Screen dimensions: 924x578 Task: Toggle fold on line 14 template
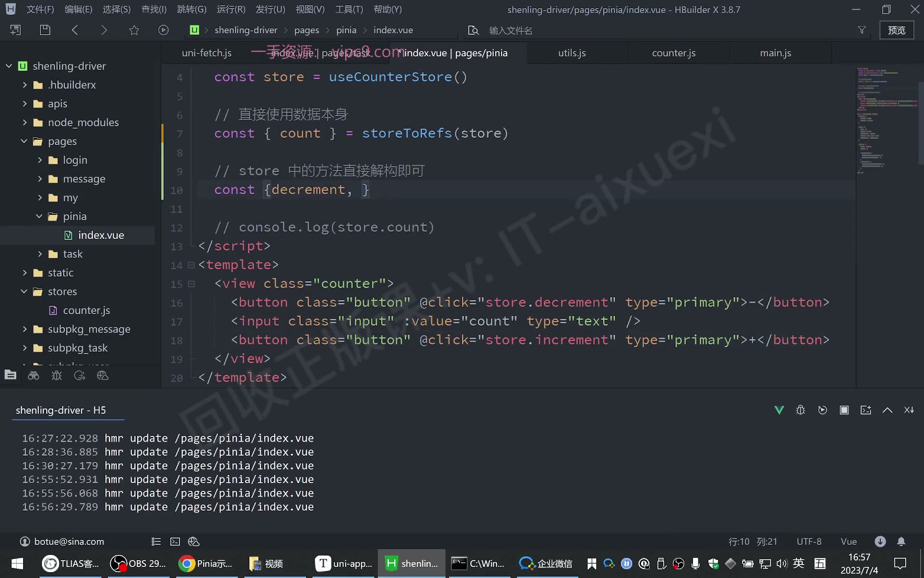[191, 265]
